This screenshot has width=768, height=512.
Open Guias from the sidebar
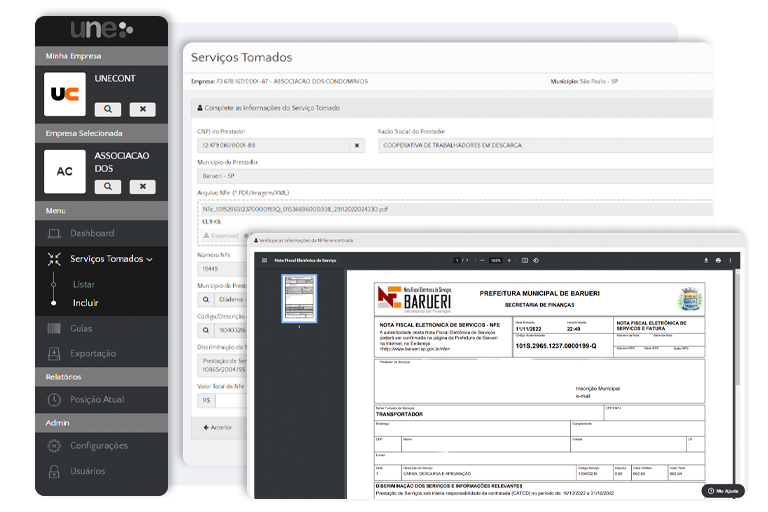point(82,328)
